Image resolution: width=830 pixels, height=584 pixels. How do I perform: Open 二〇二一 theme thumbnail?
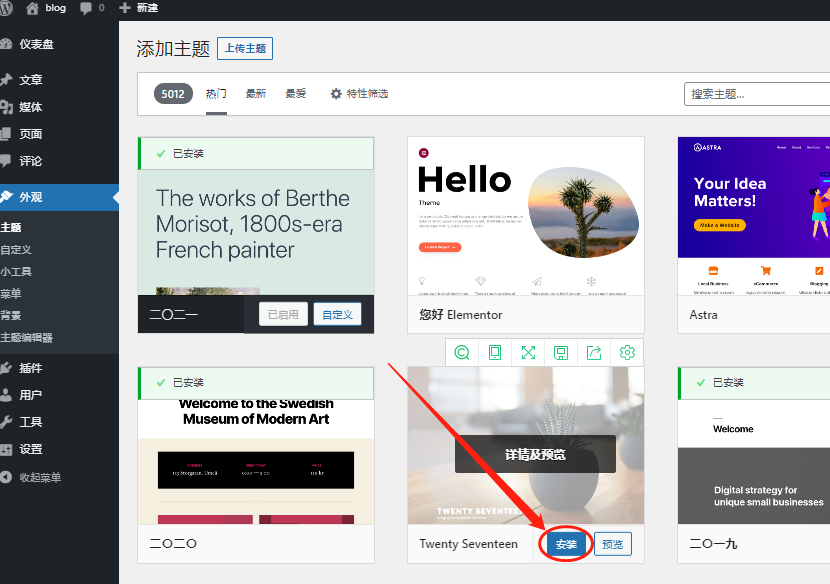coord(256,232)
